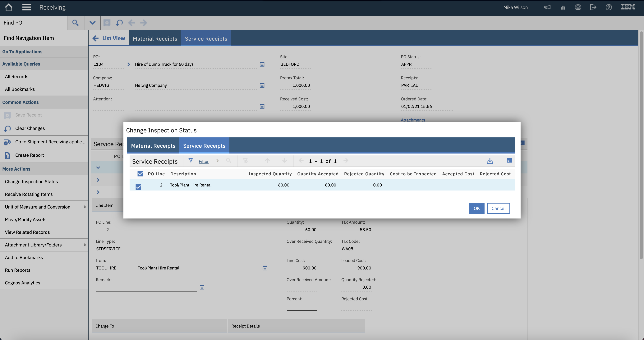Uncheck the Tool/Plant Hire Rental row checkbox
The height and width of the screenshot is (340, 644).
[x=139, y=186]
